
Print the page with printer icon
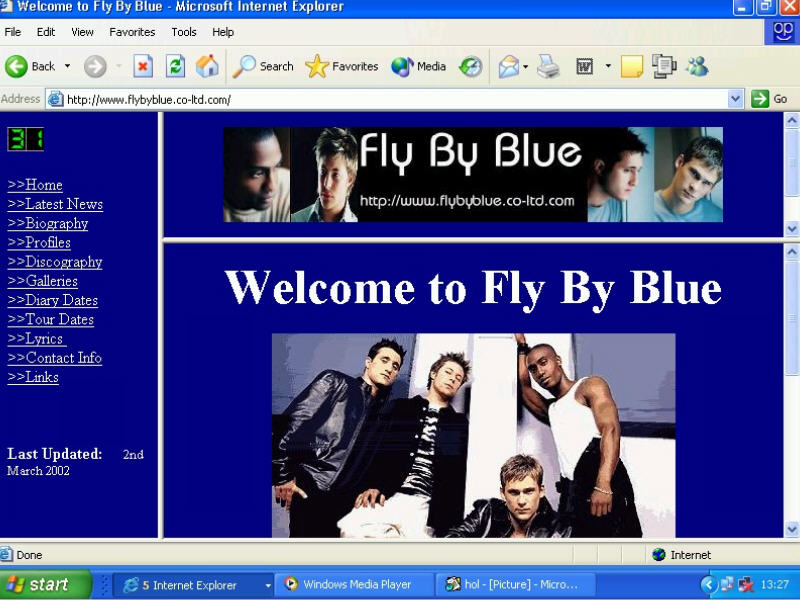[x=548, y=66]
